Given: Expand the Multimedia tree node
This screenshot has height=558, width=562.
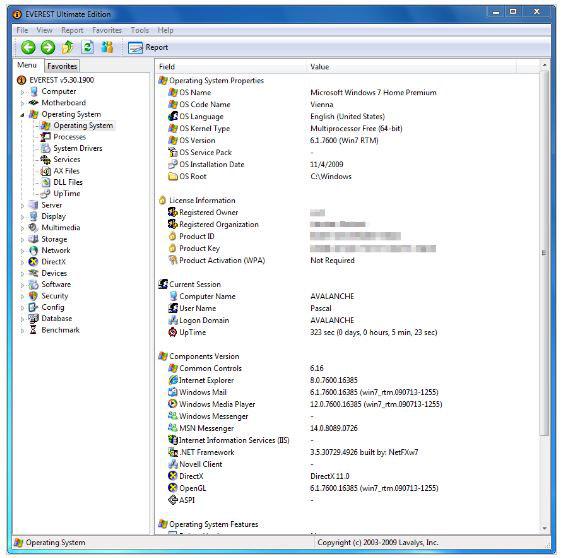Looking at the screenshot, I should pyautogui.click(x=22, y=228).
